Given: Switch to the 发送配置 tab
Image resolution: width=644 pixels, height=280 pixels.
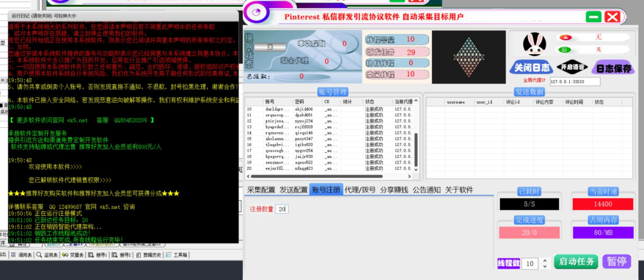Looking at the screenshot, I should (294, 190).
